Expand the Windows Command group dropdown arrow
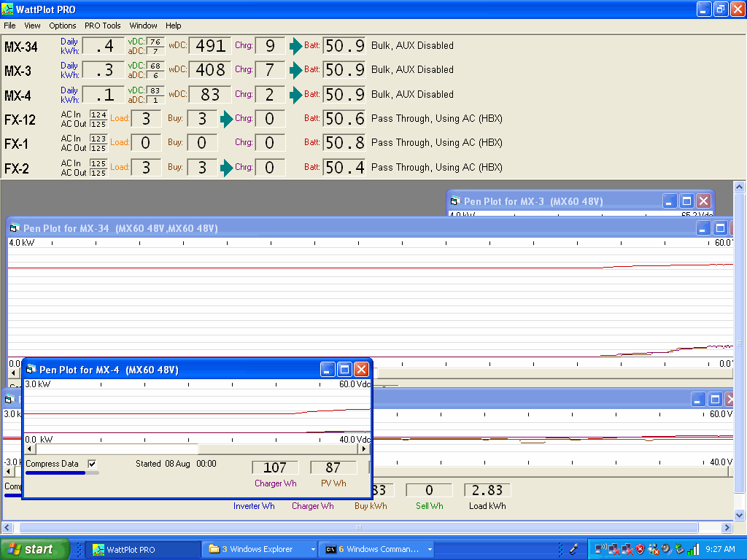 430,550
